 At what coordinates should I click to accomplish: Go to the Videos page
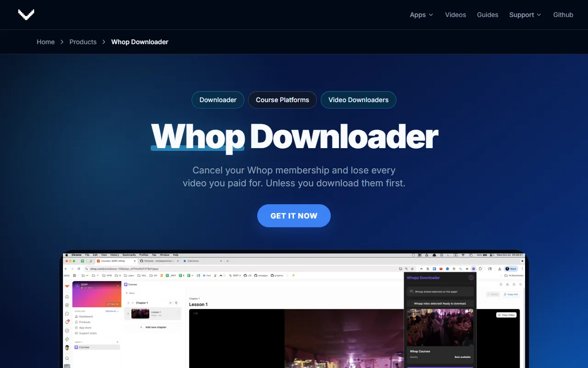coord(455,15)
